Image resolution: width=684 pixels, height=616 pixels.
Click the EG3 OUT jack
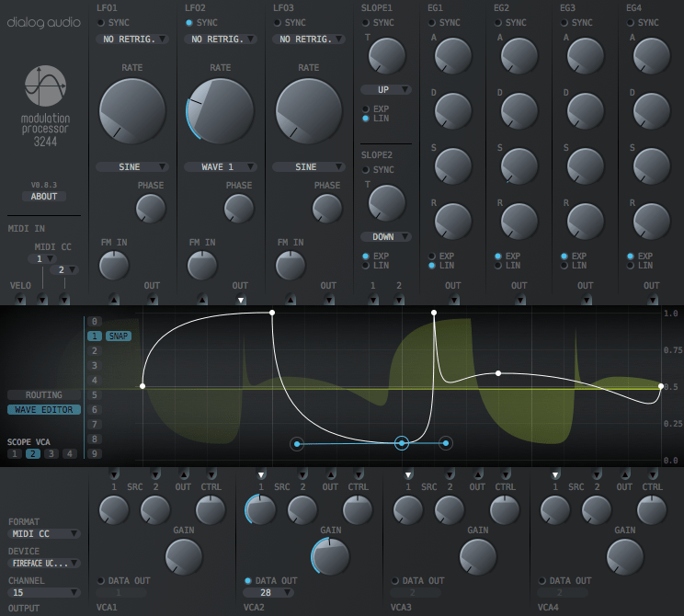[x=587, y=300]
